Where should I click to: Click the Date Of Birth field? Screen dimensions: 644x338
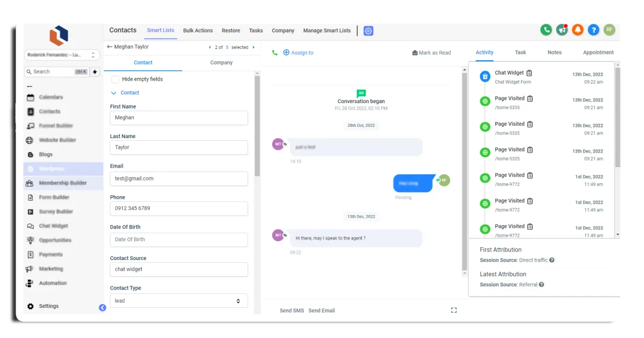[179, 240]
